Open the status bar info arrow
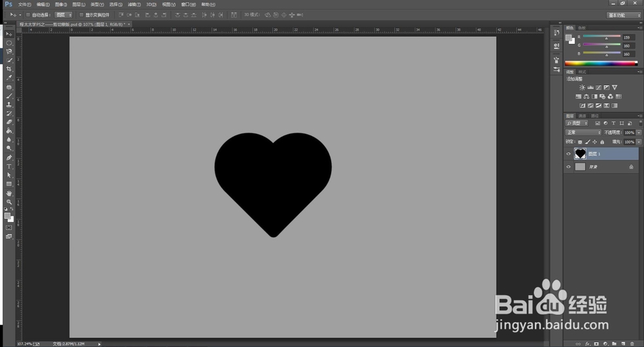 99,344
